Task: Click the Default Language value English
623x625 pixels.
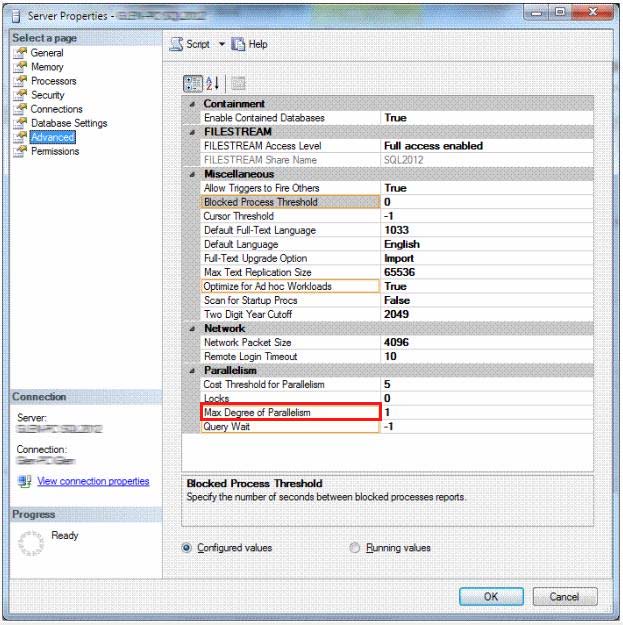Action: pyautogui.click(x=402, y=244)
